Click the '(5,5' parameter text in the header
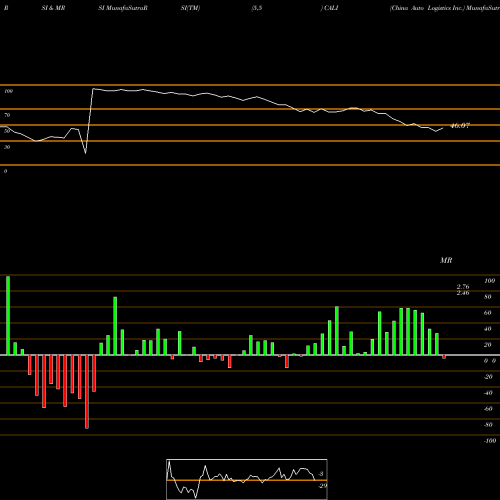Image resolution: width=500 pixels, height=500 pixels. click(x=257, y=8)
